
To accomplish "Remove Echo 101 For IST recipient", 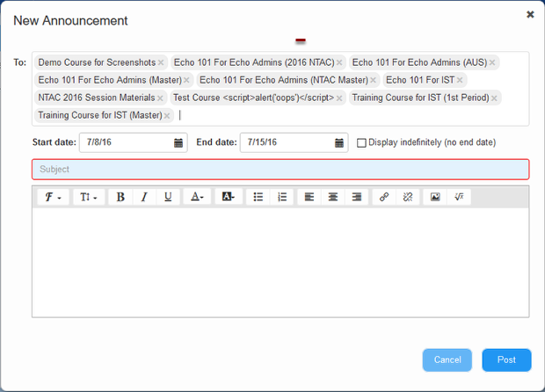I will point(460,80).
